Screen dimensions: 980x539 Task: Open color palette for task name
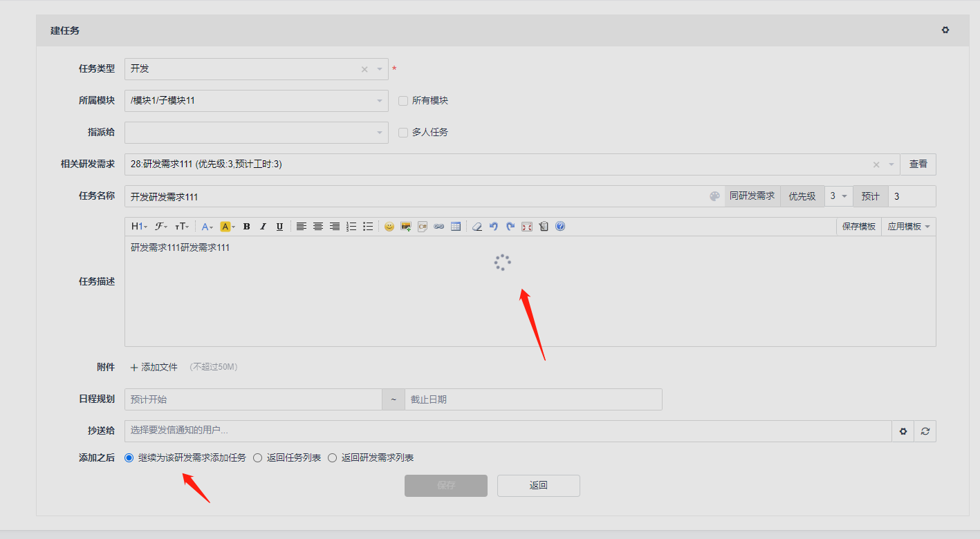tap(714, 196)
